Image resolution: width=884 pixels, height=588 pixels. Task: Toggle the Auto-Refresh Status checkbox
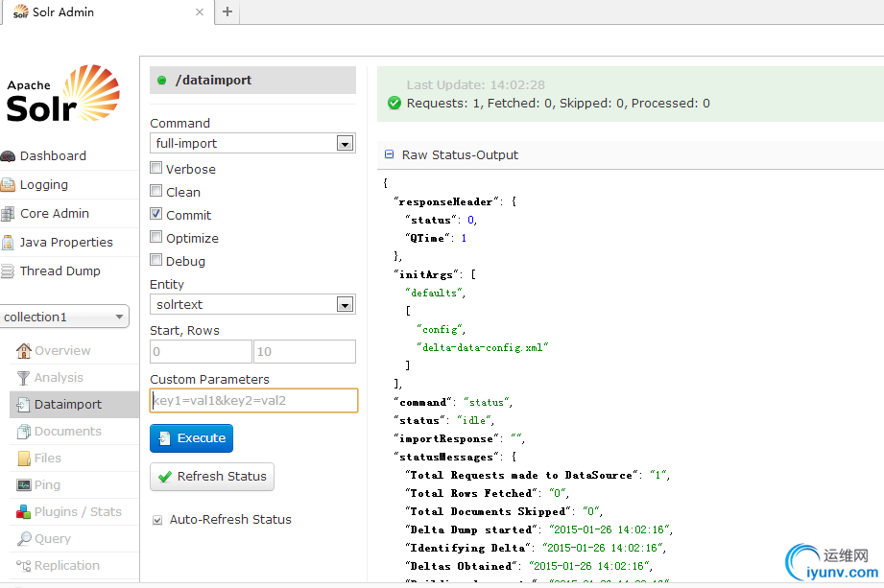click(157, 520)
